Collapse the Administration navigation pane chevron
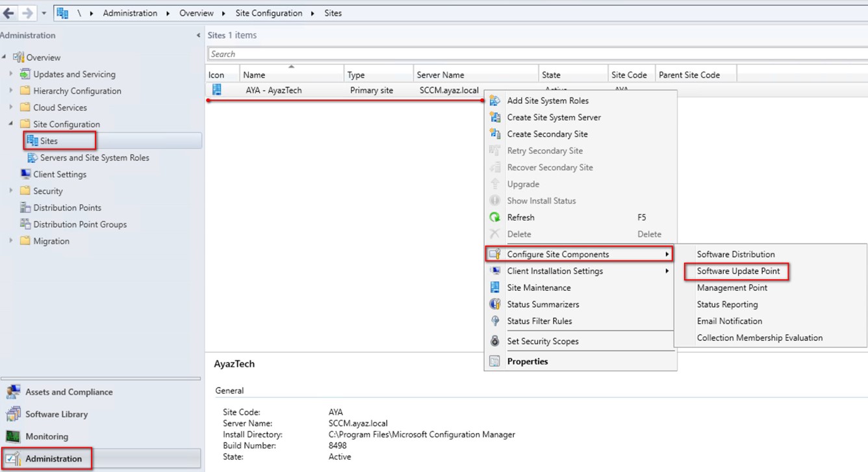 (198, 36)
